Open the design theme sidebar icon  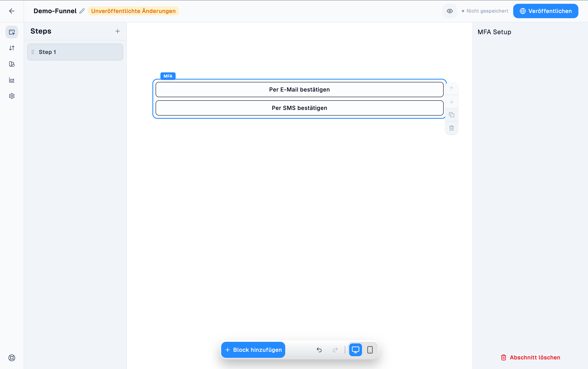coord(12,64)
